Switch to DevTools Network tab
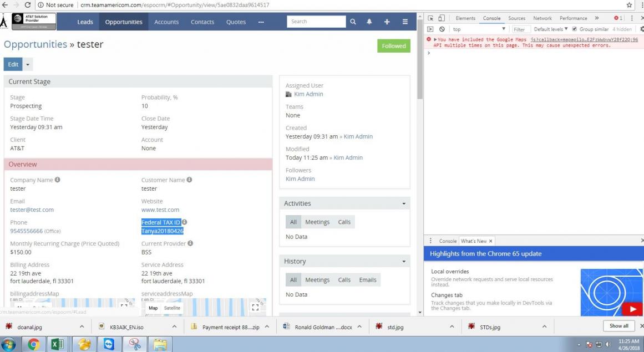Viewport: 644px width, 352px height. [x=542, y=18]
